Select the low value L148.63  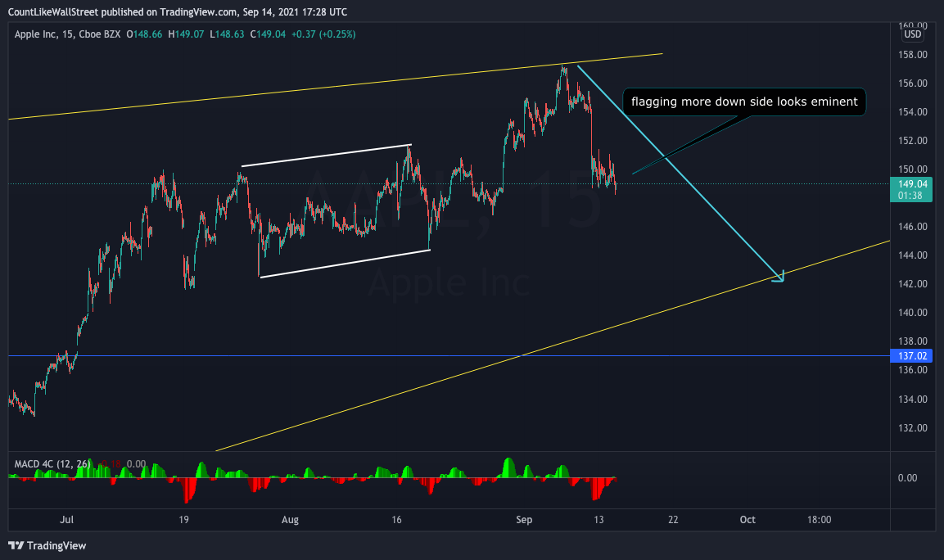point(227,34)
